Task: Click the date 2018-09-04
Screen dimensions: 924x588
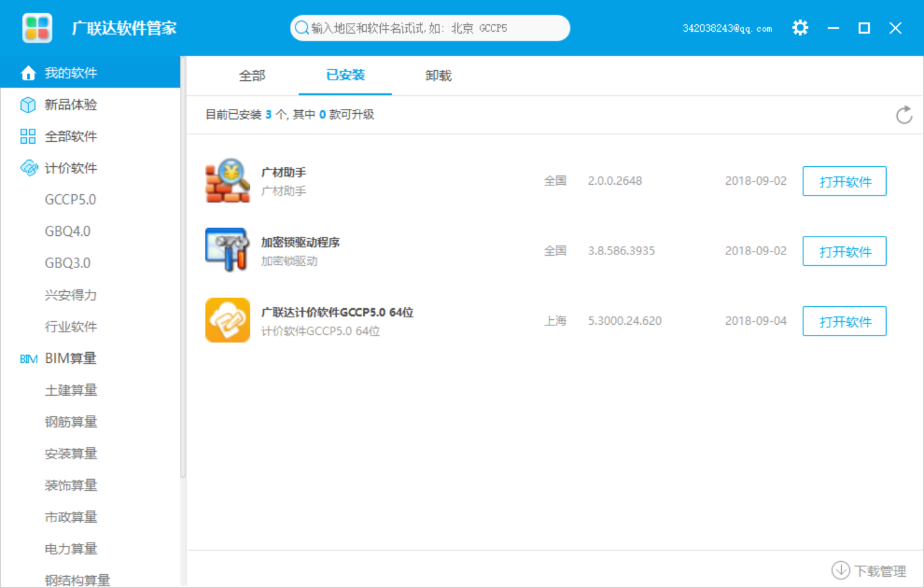Action: tap(756, 321)
